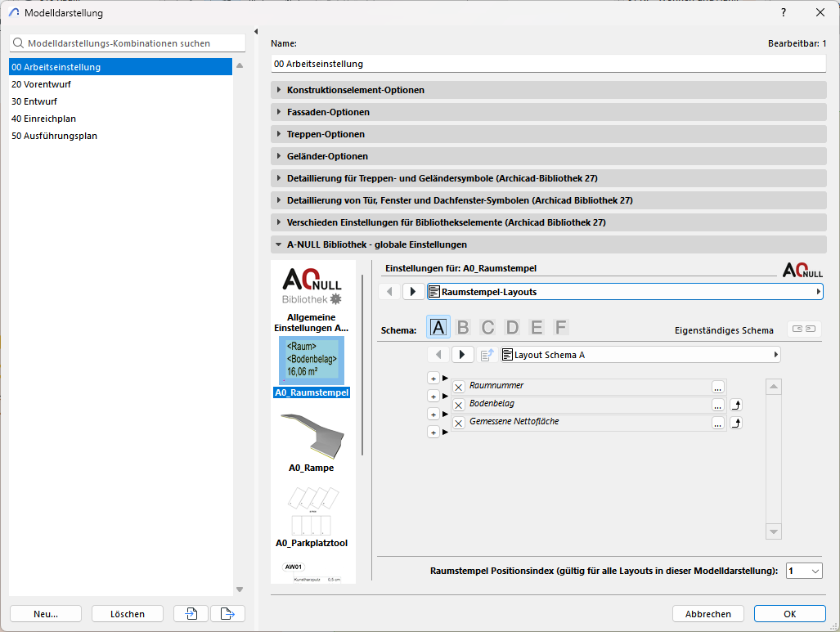Viewport: 840px width, 632px height.
Task: Click the Name input field
Action: (549, 64)
